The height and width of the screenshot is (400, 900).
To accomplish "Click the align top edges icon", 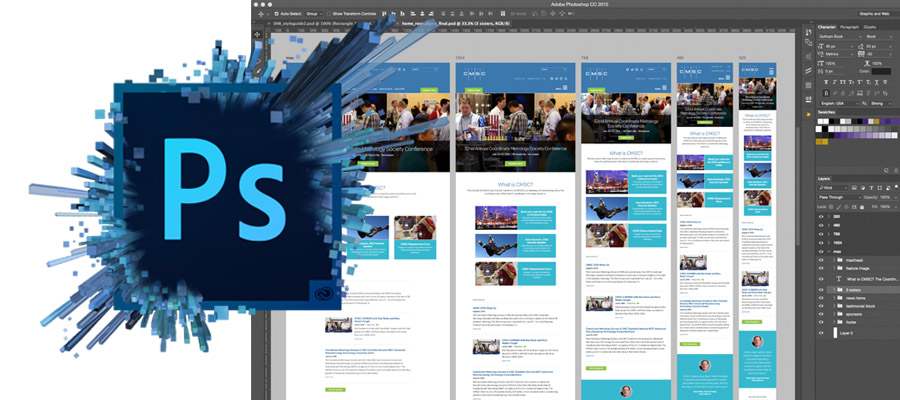I will tap(384, 14).
